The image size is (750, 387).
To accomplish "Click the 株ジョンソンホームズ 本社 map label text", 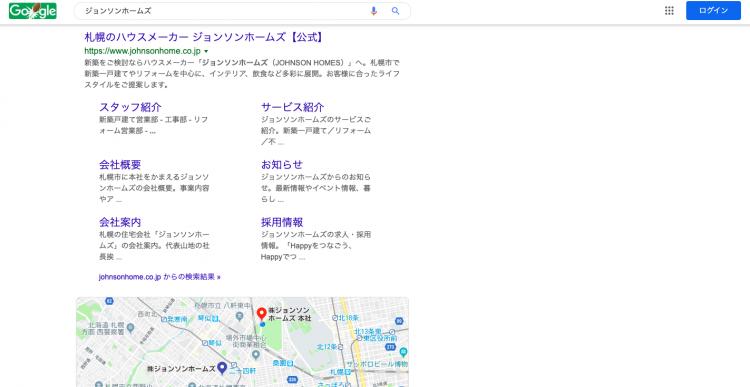I will pos(289,314).
